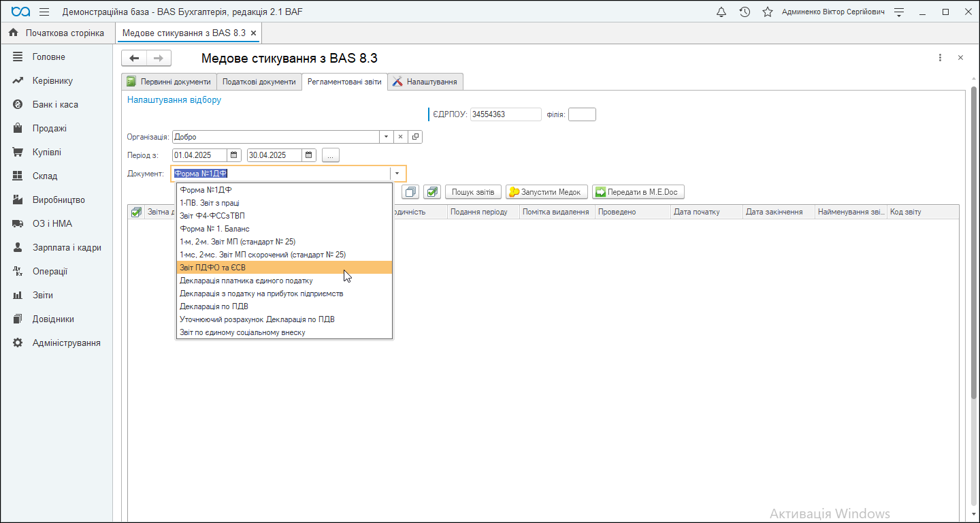Image resolution: width=980 pixels, height=523 pixels.
Task: Click the Проведено column header
Action: click(x=633, y=212)
